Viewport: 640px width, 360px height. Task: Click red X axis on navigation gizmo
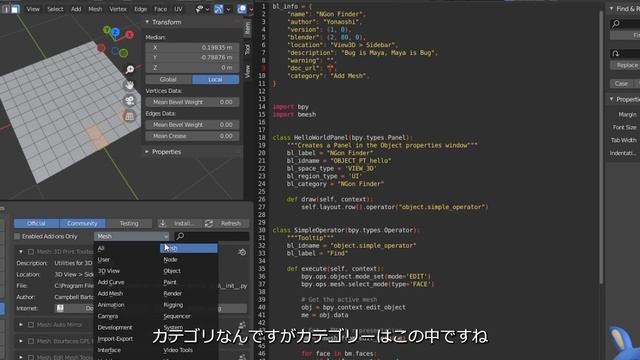click(129, 35)
